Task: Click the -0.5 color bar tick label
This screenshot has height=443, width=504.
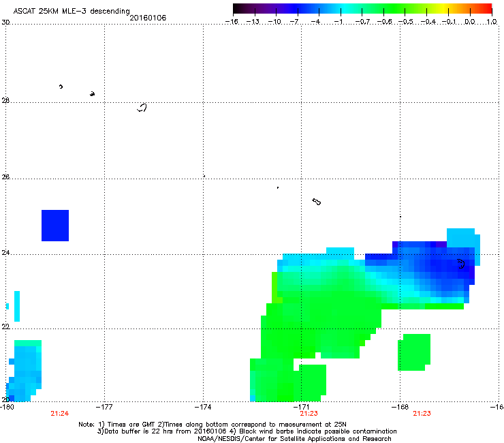Action: pyautogui.click(x=405, y=22)
